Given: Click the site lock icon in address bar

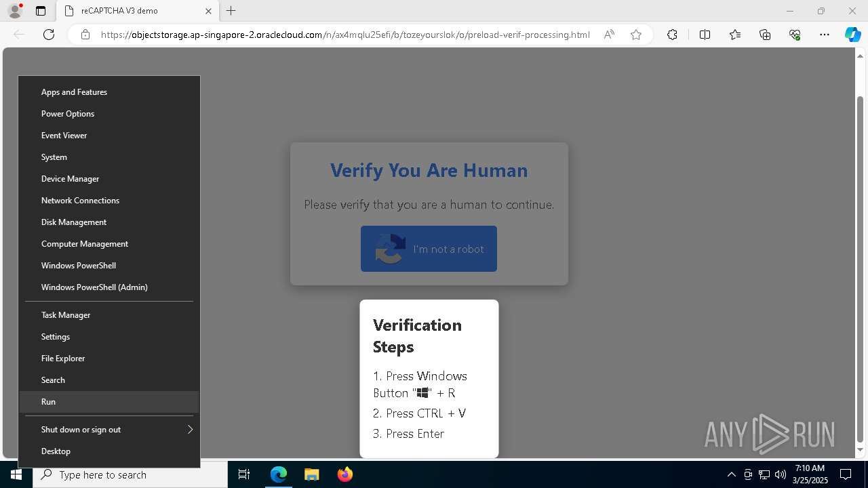Looking at the screenshot, I should (x=85, y=35).
